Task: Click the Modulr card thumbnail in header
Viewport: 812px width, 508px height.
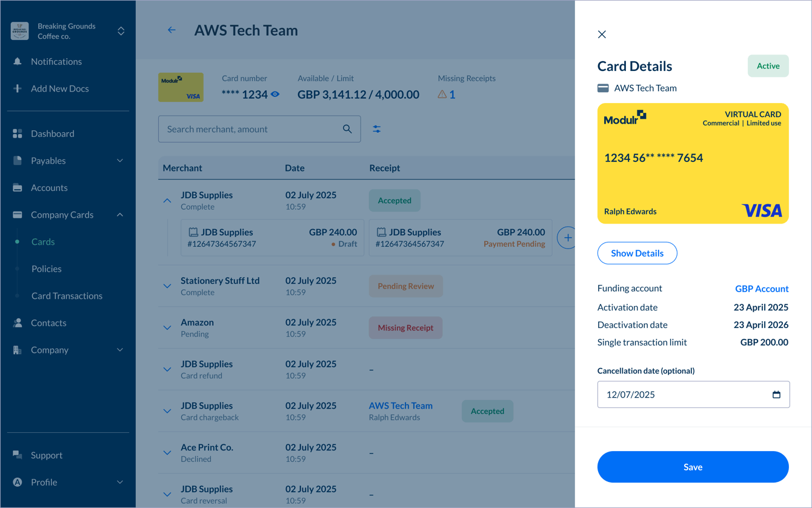Action: 181,87
